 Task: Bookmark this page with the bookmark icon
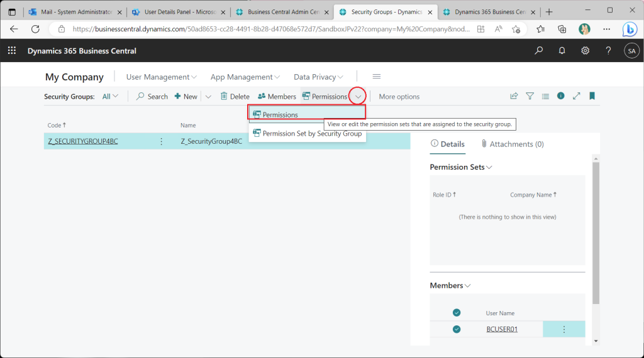pos(592,96)
